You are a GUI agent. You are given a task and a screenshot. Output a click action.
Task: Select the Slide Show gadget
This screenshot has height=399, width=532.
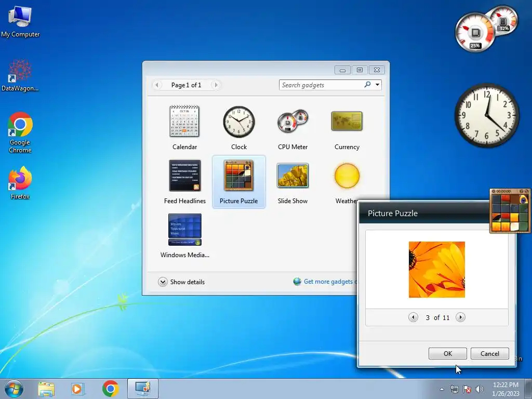point(293,181)
